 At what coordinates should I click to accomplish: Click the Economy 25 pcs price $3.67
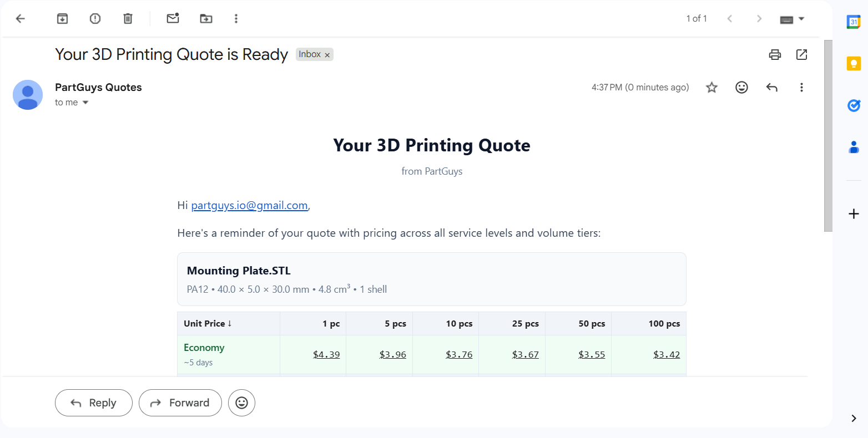point(526,355)
